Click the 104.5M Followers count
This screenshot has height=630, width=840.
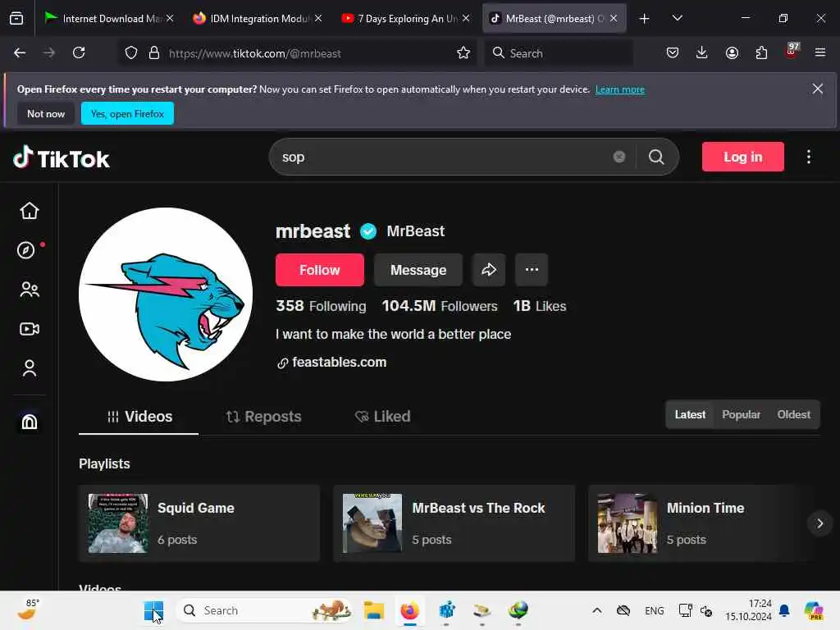click(440, 306)
